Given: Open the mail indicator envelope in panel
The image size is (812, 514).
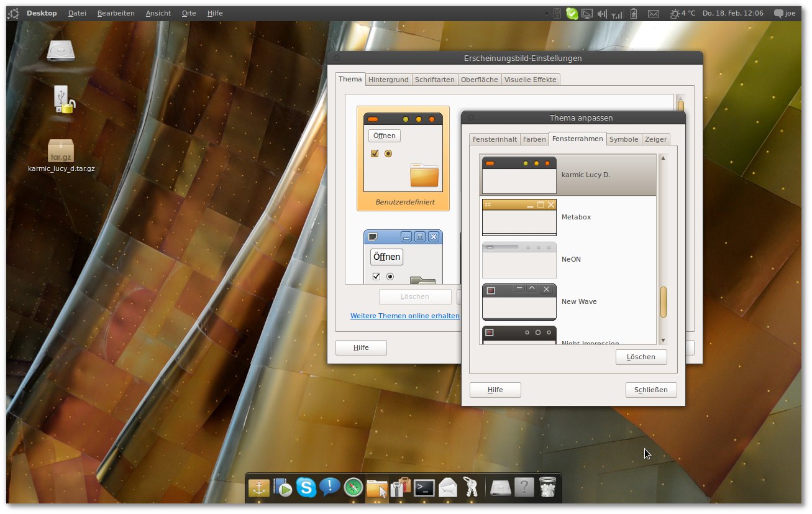Looking at the screenshot, I should (654, 13).
